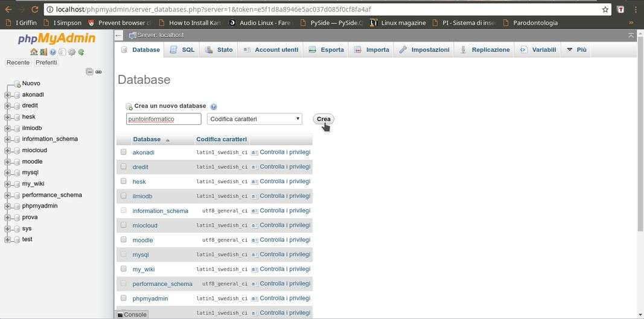Expand the ilmiodb tree node
Viewport: 644px width, 319px height.
click(7, 128)
